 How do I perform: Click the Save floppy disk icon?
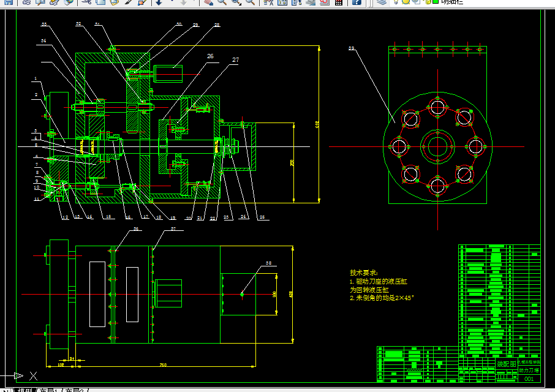[8, 2]
